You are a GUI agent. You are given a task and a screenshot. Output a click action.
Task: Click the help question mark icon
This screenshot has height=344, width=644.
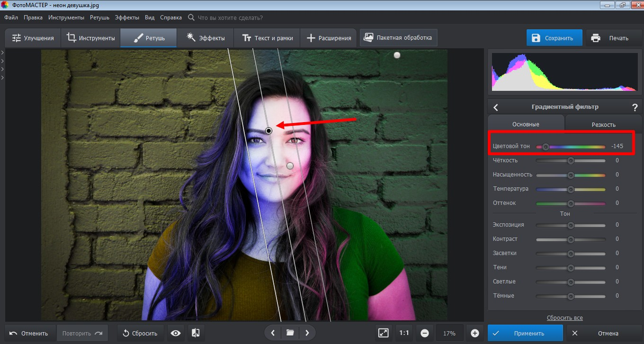(635, 107)
